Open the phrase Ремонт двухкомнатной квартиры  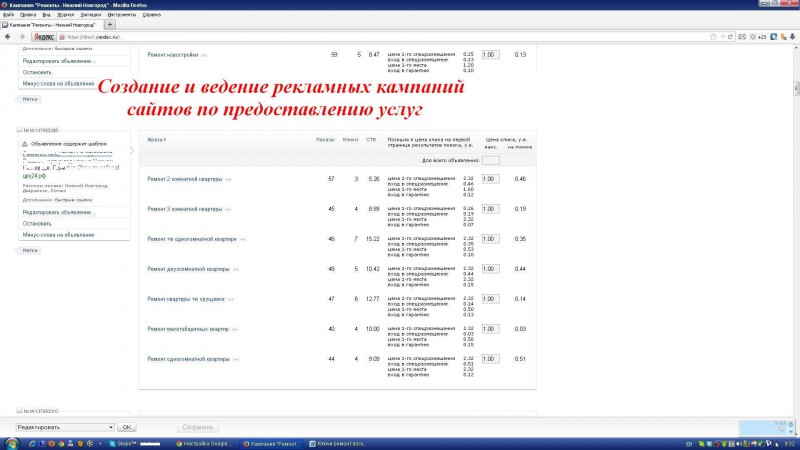(x=188, y=269)
